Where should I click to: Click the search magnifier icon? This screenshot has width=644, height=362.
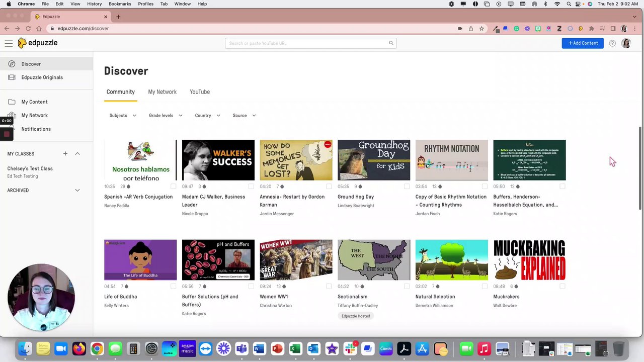point(391,43)
